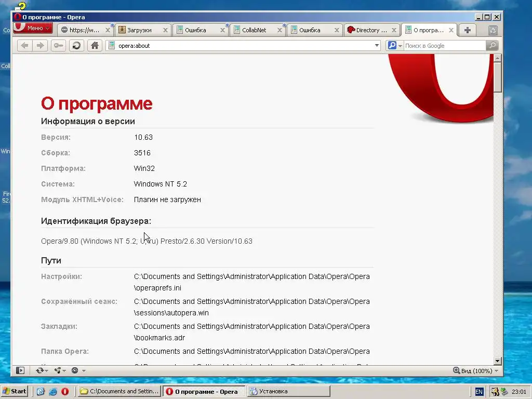Screen dimensions: 532x399
Task: Open the Opera Unite icon in status bar
Action: 58,370
